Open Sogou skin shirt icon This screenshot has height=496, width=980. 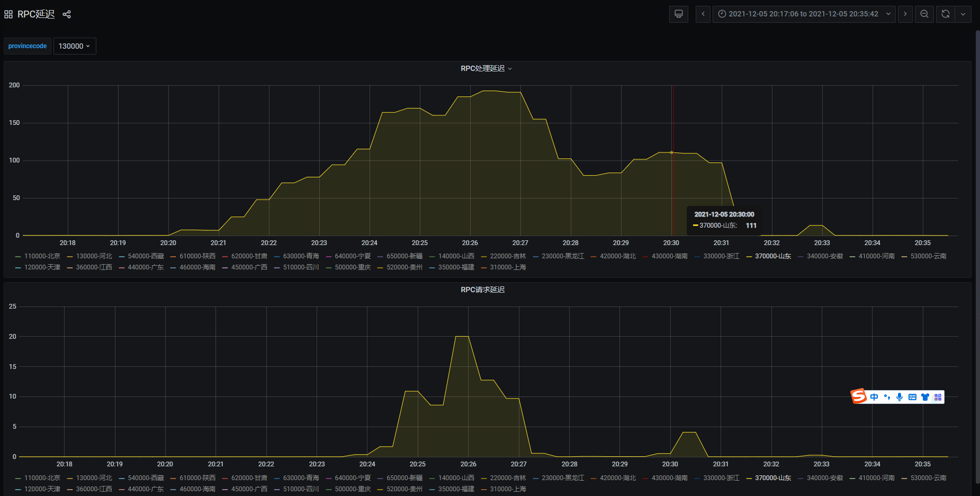(925, 397)
